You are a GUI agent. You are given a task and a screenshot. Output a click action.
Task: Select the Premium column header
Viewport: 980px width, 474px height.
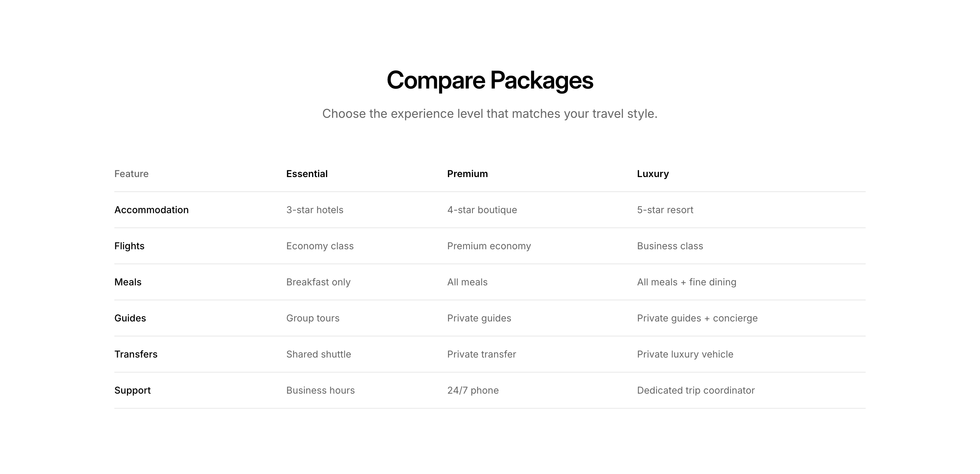(467, 174)
